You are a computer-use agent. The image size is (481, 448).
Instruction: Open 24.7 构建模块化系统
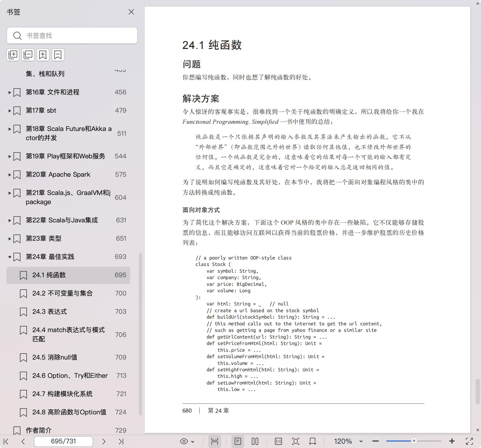coord(62,394)
